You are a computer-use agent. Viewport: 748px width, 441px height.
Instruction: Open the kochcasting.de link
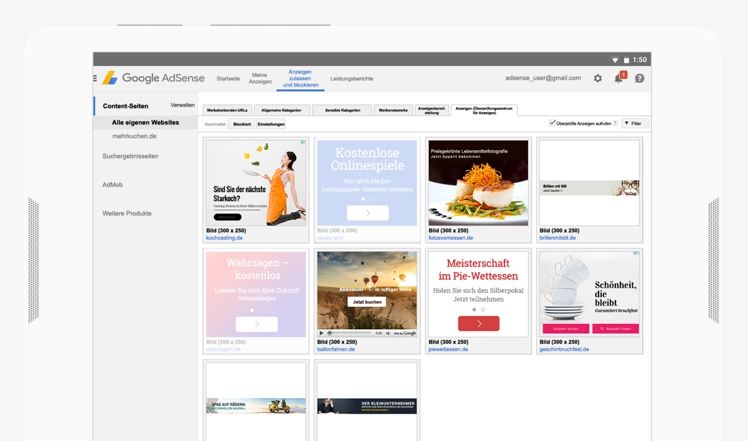tap(225, 238)
